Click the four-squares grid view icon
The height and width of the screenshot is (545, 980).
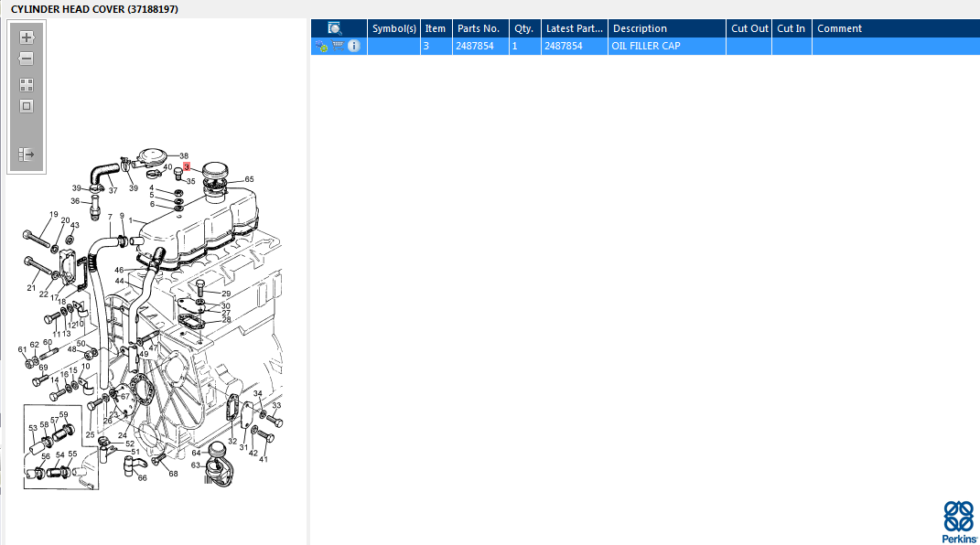tap(27, 85)
